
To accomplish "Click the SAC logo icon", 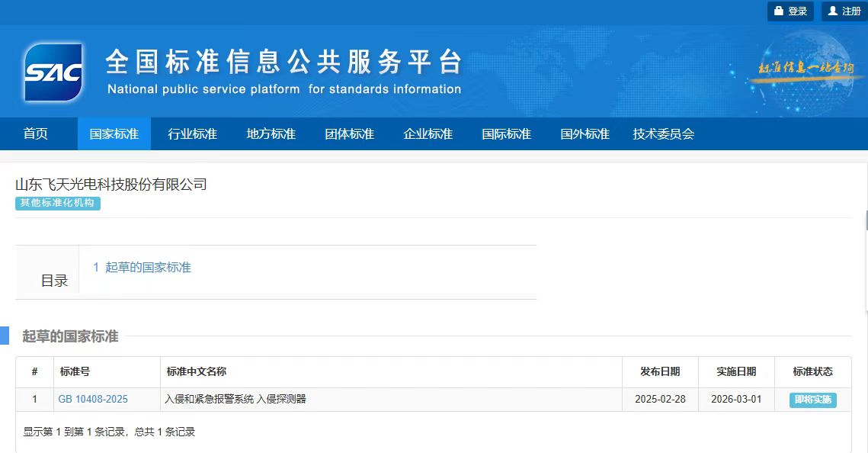I will click(x=53, y=72).
